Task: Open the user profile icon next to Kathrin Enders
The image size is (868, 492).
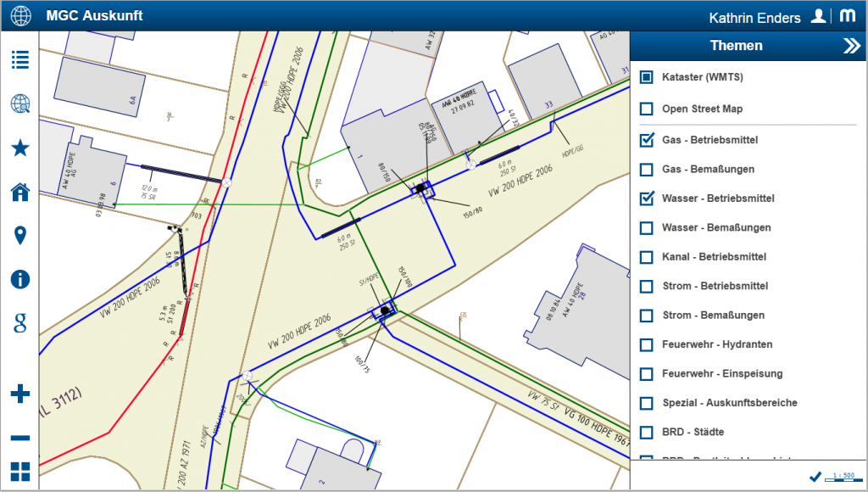Action: point(818,16)
